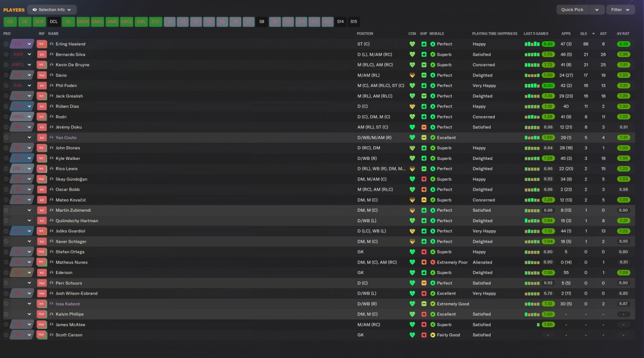Select the STC position slot tab
644x358 pixels.
(156, 22)
